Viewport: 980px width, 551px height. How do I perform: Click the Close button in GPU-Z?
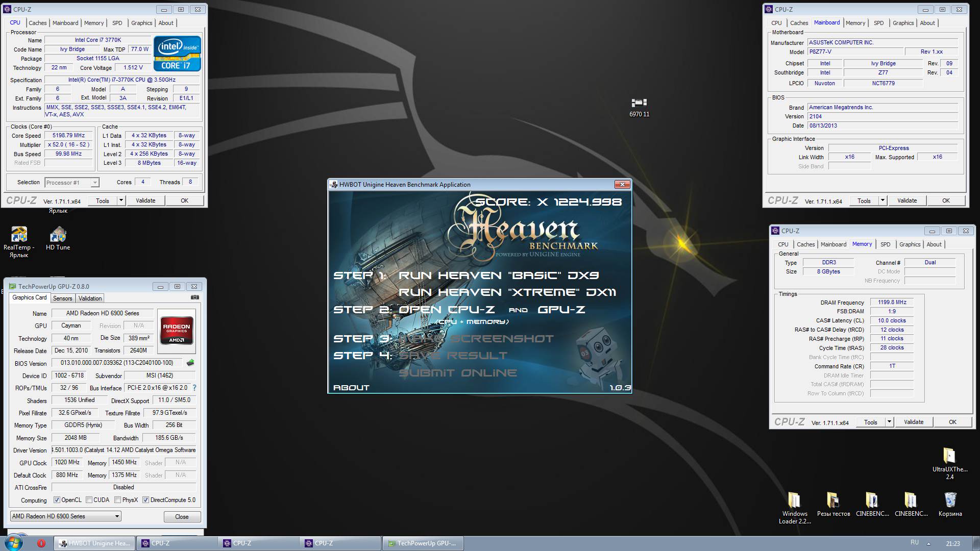[x=182, y=517]
